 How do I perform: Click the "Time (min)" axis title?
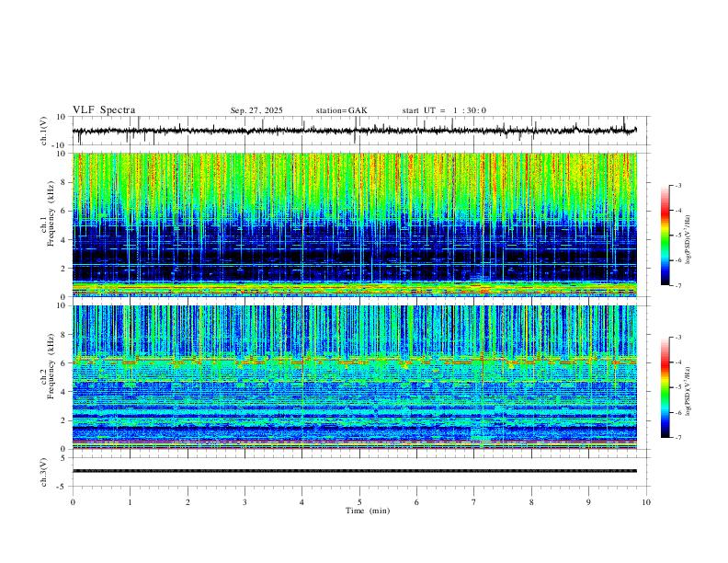(x=368, y=511)
